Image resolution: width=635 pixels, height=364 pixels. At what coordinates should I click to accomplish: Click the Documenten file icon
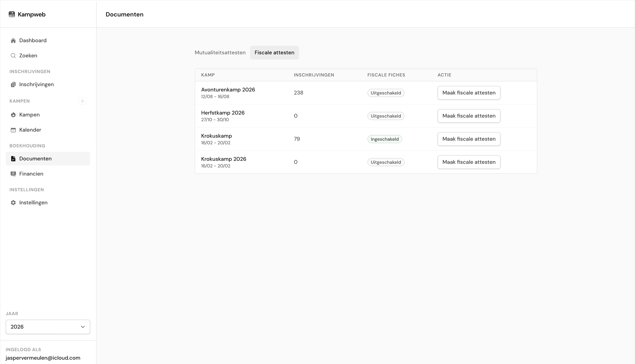pyautogui.click(x=13, y=159)
